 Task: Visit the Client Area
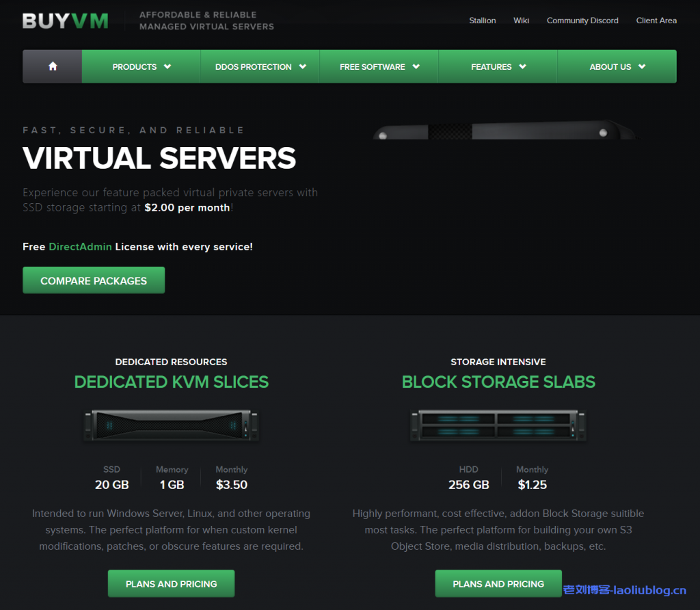point(656,21)
